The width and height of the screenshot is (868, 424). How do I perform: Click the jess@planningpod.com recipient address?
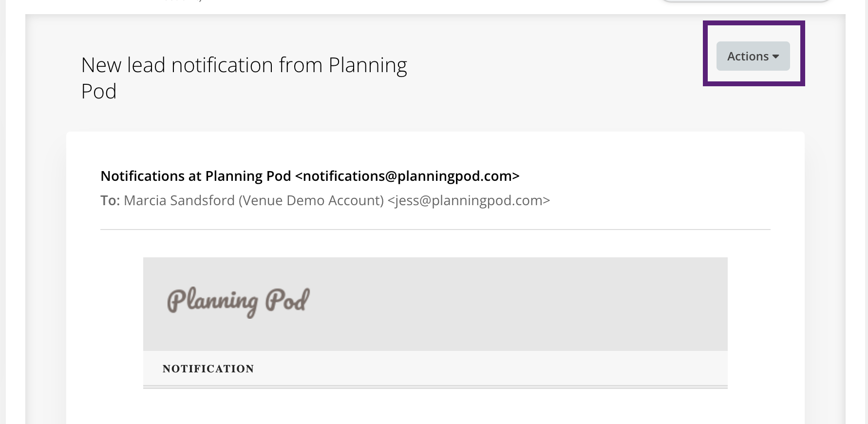469,200
